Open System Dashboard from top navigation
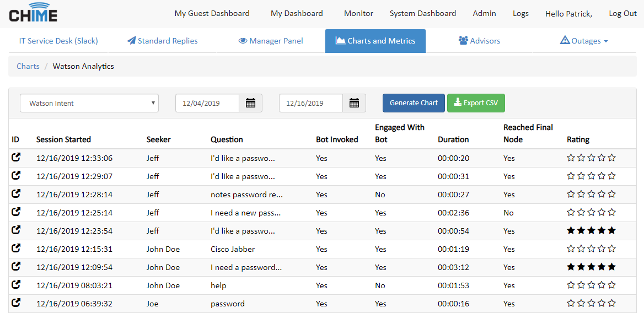The height and width of the screenshot is (313, 644). pyautogui.click(x=422, y=13)
